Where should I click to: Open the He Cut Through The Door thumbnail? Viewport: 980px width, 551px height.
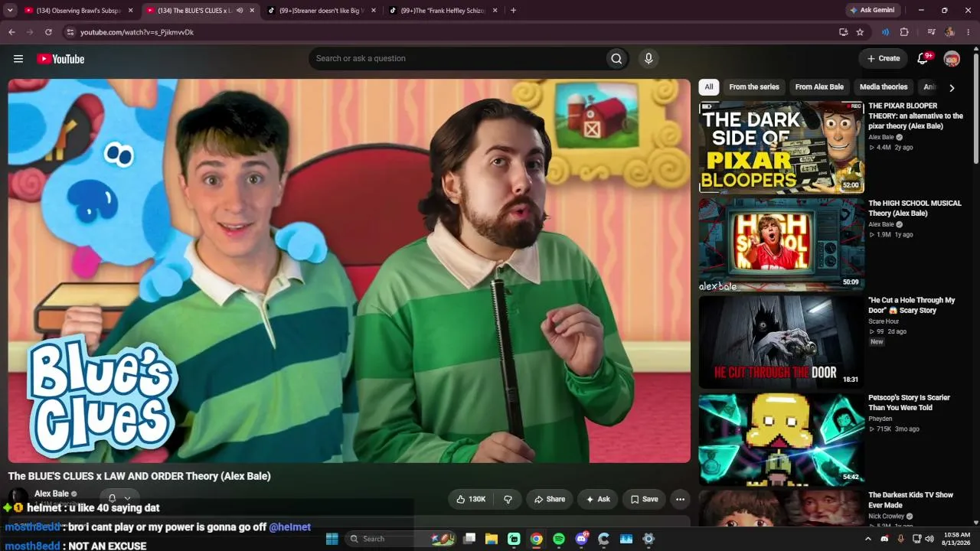781,342
